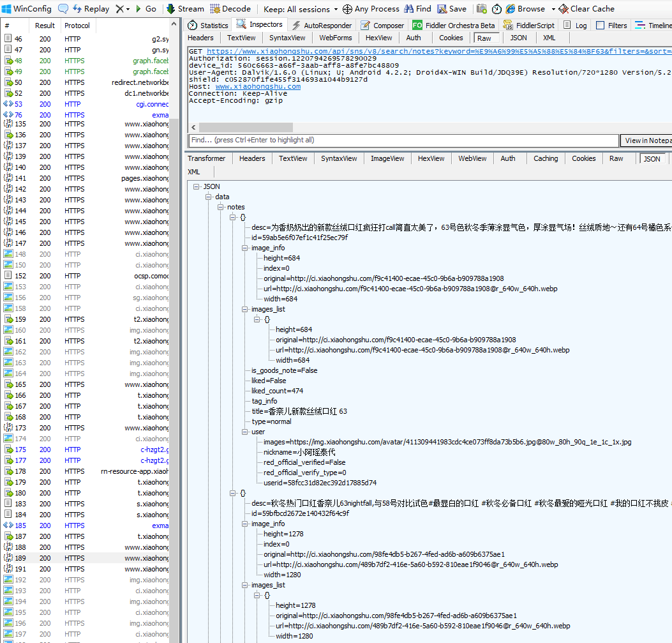Click Clear Cache in the toolbar

586,8
